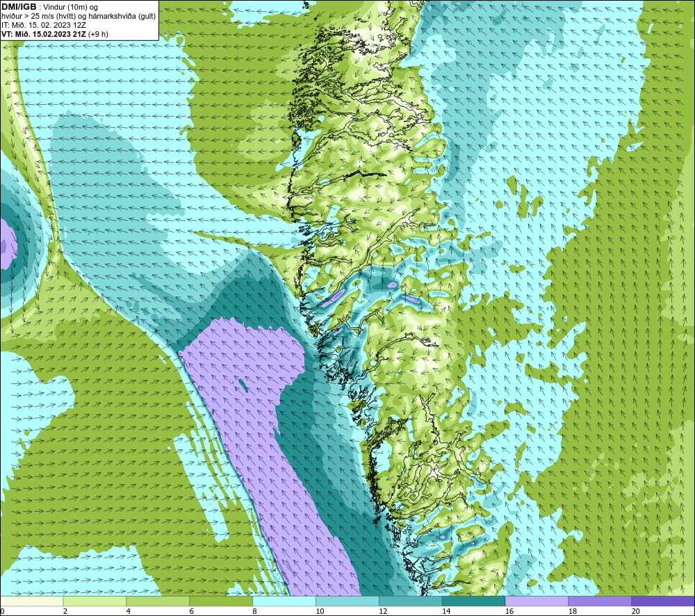Click the 18–20 m/s medium purple legend swatch
The image size is (695, 616).
(x=600, y=601)
